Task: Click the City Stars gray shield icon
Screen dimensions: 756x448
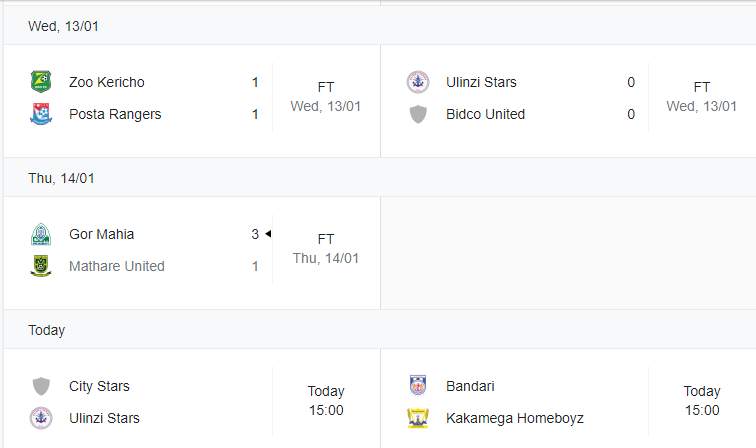Action: [41, 386]
